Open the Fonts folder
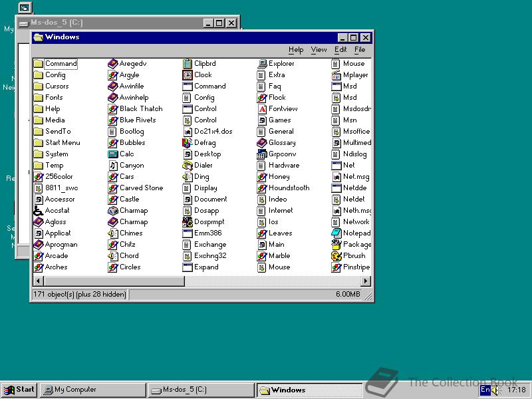 [x=54, y=97]
